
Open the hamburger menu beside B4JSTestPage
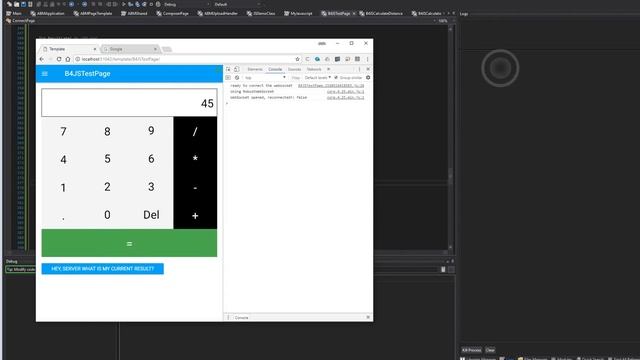coord(45,74)
